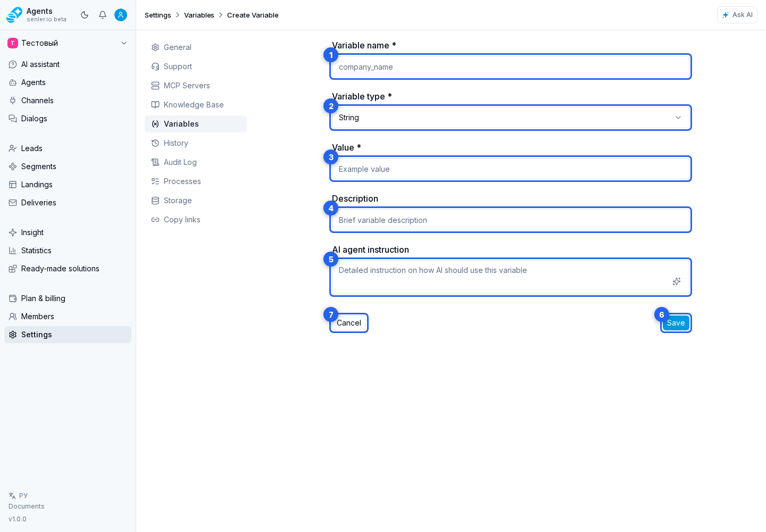
Task: Open MCP Servers settings entry
Action: (x=196, y=86)
